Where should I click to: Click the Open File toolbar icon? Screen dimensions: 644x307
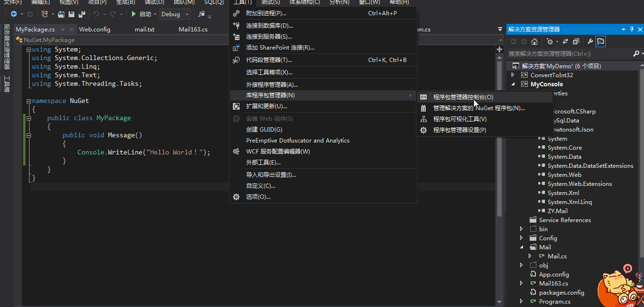coord(61,14)
